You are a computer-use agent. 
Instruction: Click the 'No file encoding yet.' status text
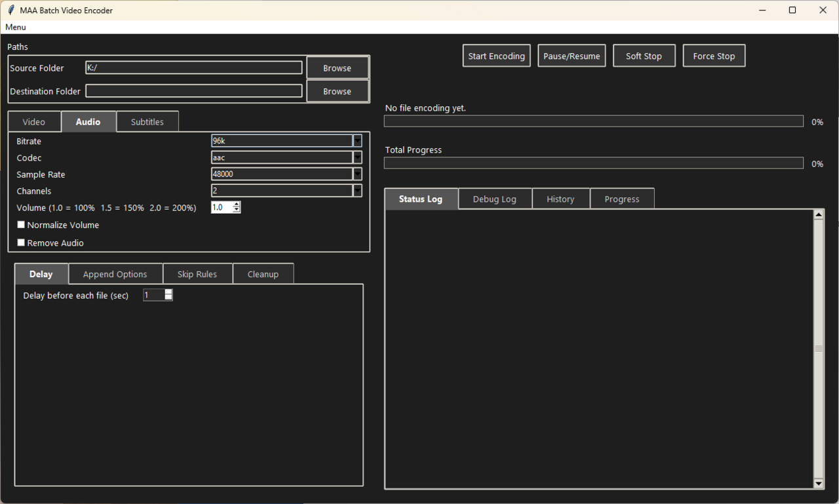coord(425,108)
